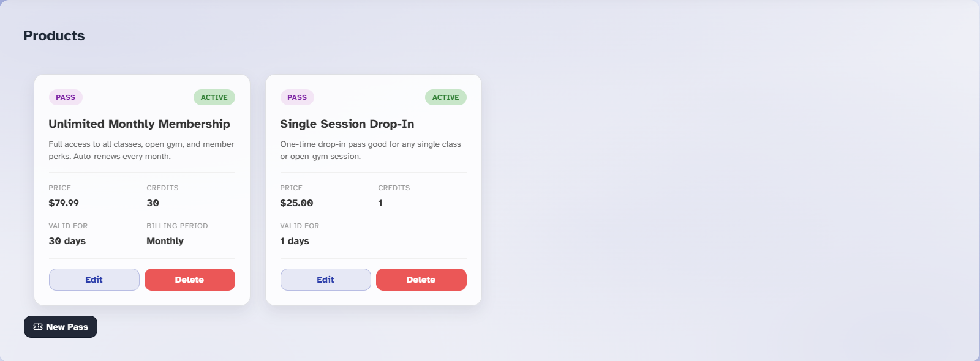Open the Unlimited Monthly Membership card title
The height and width of the screenshot is (361, 980).
pyautogui.click(x=140, y=124)
